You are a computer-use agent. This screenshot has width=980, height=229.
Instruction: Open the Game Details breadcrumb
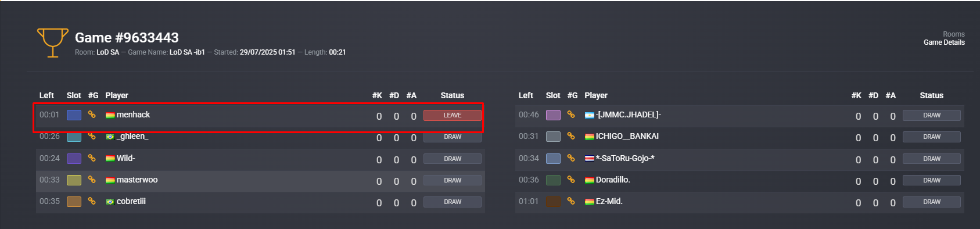tap(944, 42)
